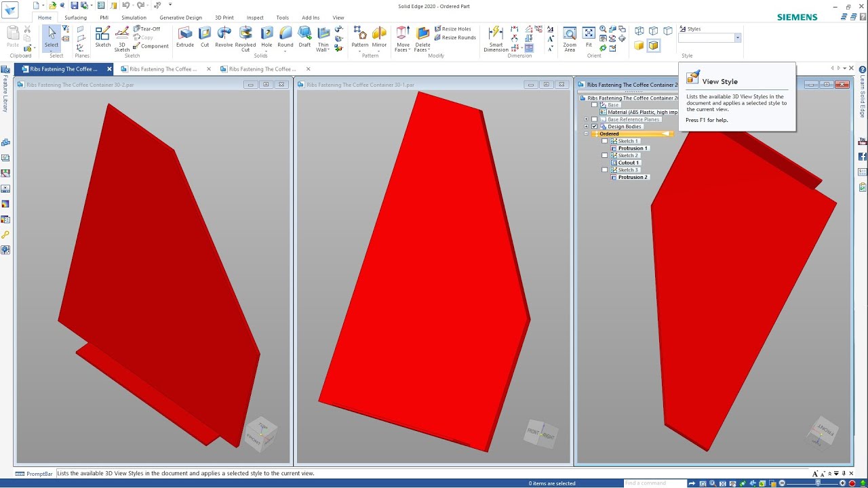Select the Draft tool
The width and height of the screenshot is (868, 488).
[x=304, y=37]
